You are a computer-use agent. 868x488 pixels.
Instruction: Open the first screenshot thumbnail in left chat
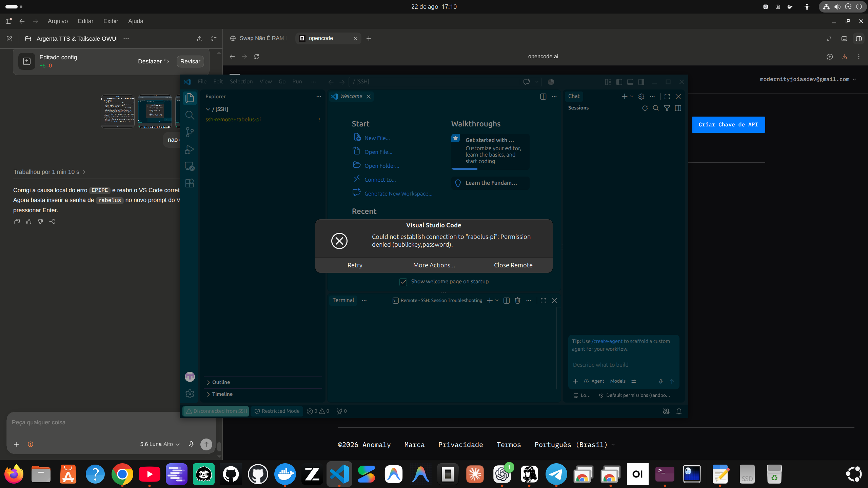point(118,111)
